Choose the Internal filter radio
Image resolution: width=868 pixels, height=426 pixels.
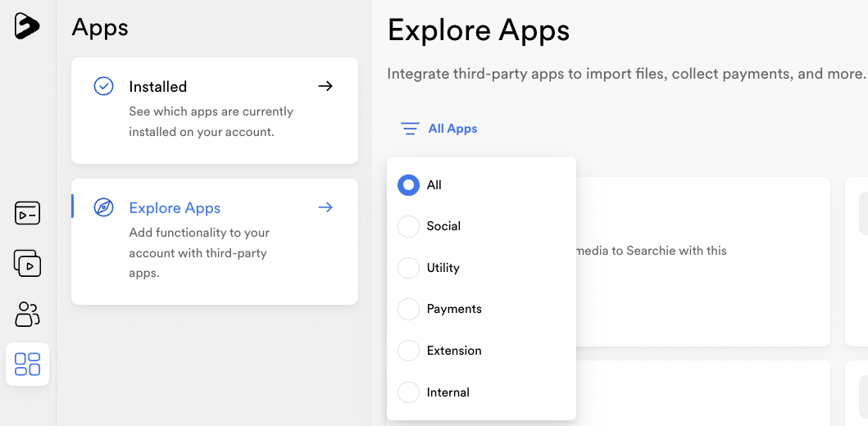pyautogui.click(x=408, y=392)
